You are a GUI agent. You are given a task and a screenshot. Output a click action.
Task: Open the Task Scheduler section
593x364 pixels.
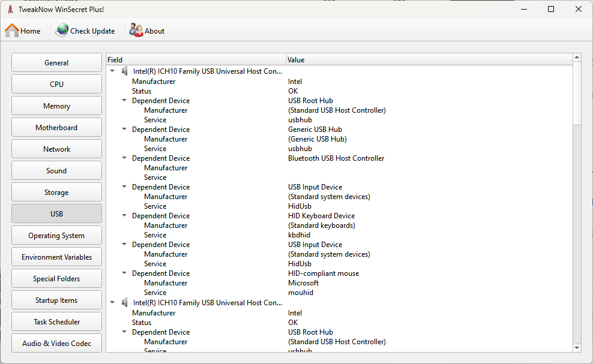point(57,321)
